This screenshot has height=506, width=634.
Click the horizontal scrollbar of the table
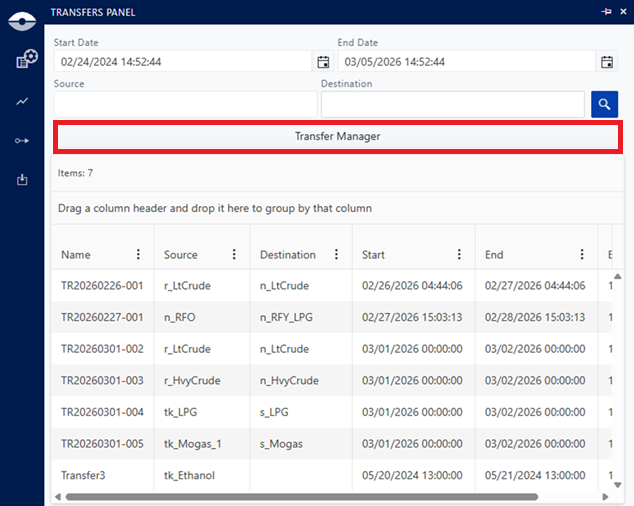300,496
